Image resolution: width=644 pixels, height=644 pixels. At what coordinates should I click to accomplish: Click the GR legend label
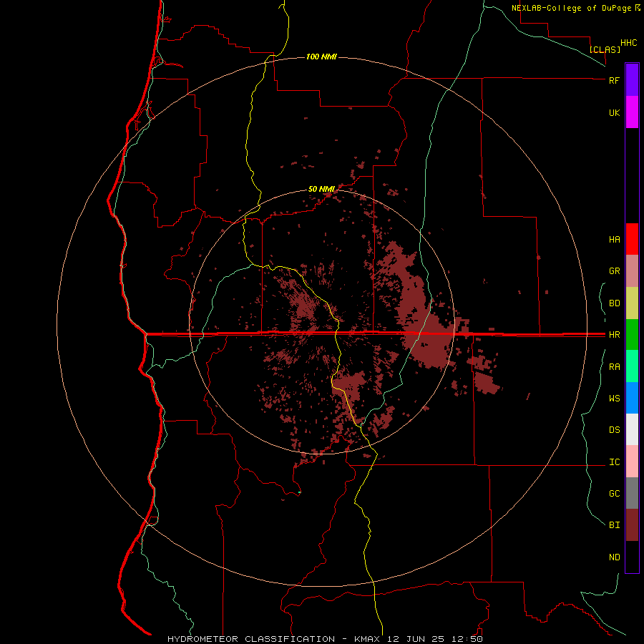point(614,271)
